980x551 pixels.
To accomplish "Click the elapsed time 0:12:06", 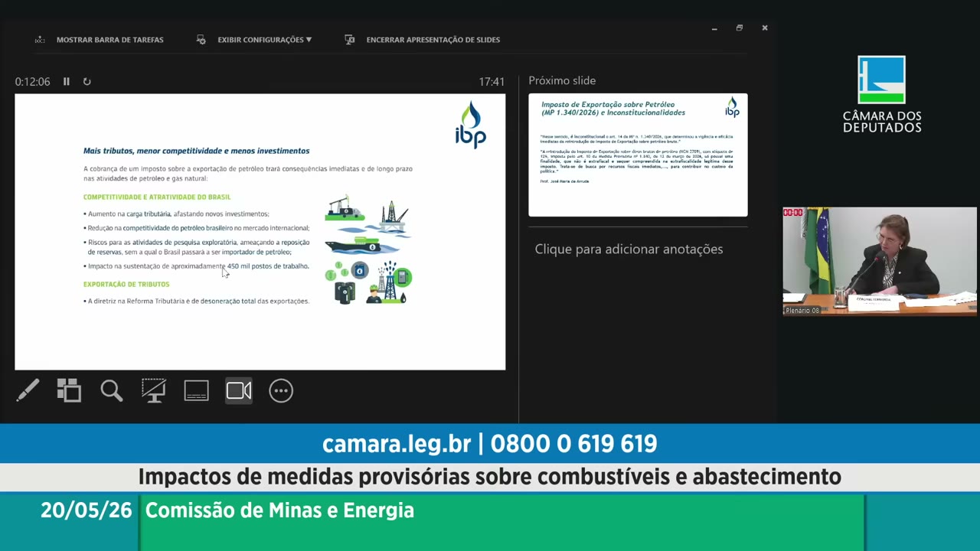I will pyautogui.click(x=32, y=82).
